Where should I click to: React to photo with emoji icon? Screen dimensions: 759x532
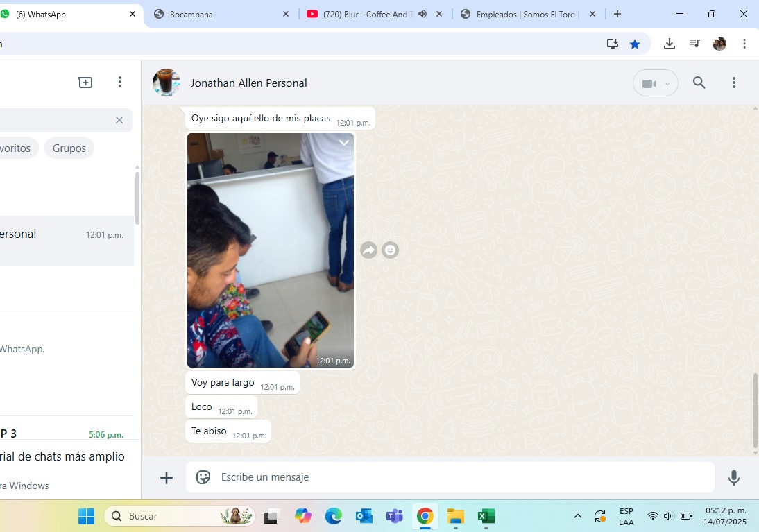[391, 250]
